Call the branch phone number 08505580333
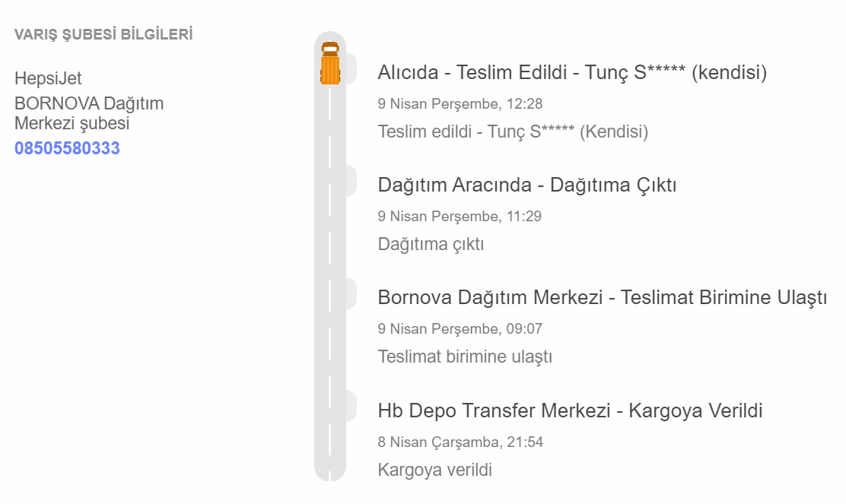846x504 pixels. (x=67, y=148)
